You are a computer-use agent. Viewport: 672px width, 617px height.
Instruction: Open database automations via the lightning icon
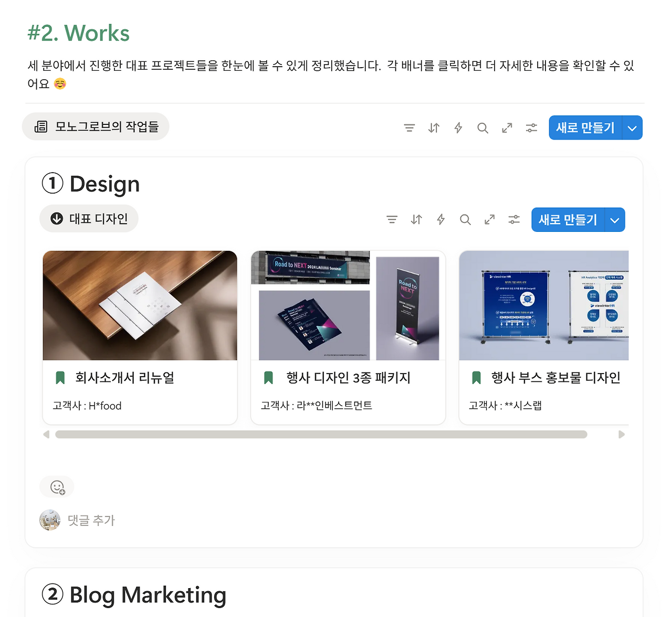[x=458, y=127]
